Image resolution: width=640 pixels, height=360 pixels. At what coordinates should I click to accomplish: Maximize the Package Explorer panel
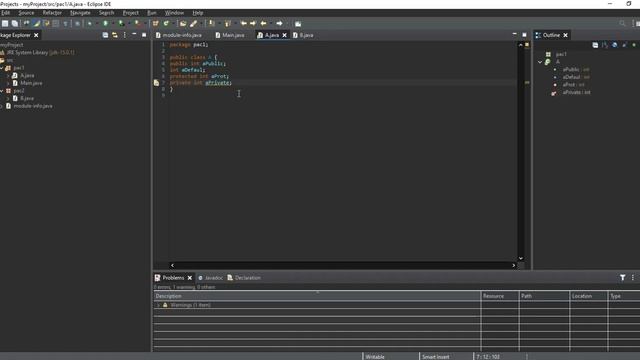click(x=144, y=35)
